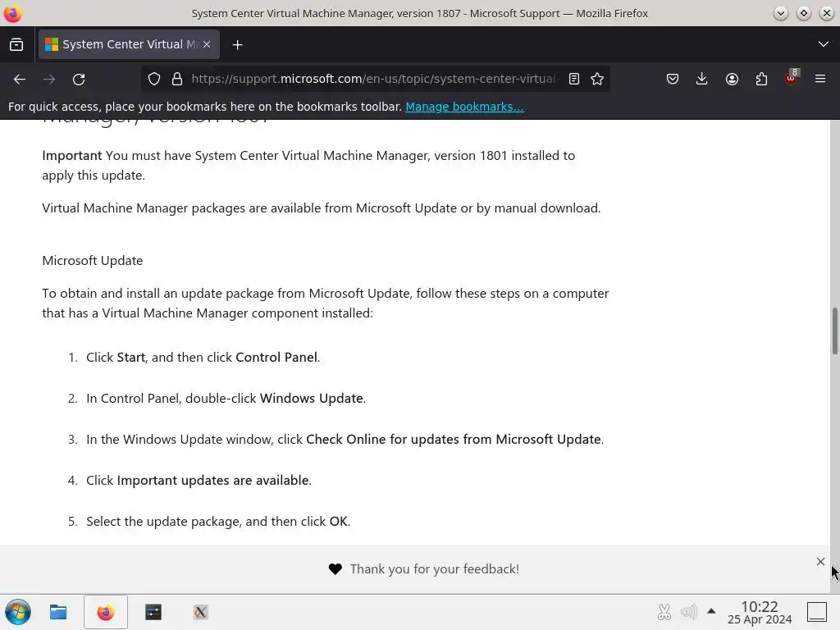840x630 pixels.
Task: Click 'Check Online for updates from Microsoft Update'
Action: click(x=453, y=440)
